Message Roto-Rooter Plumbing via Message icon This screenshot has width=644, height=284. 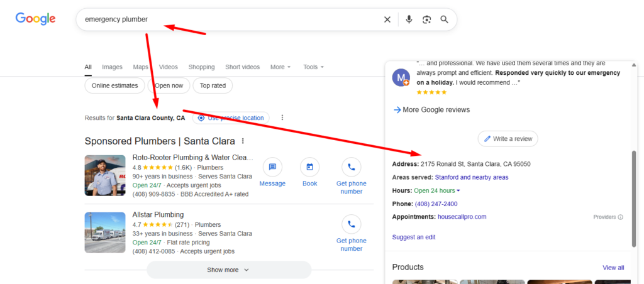pos(272,168)
